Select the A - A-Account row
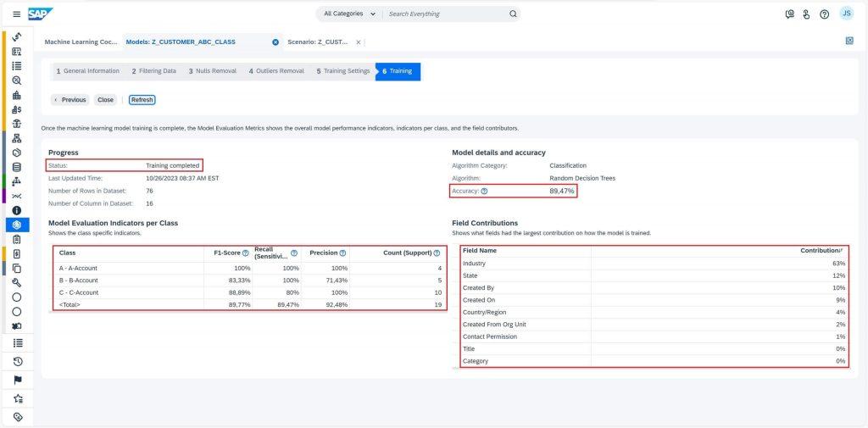The height and width of the screenshot is (428, 868). click(250, 269)
